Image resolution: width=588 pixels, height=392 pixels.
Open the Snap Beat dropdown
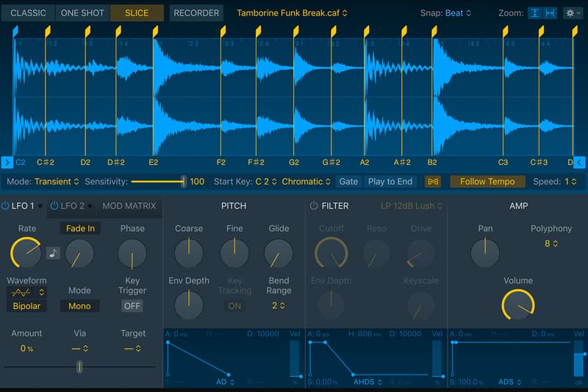click(x=459, y=13)
